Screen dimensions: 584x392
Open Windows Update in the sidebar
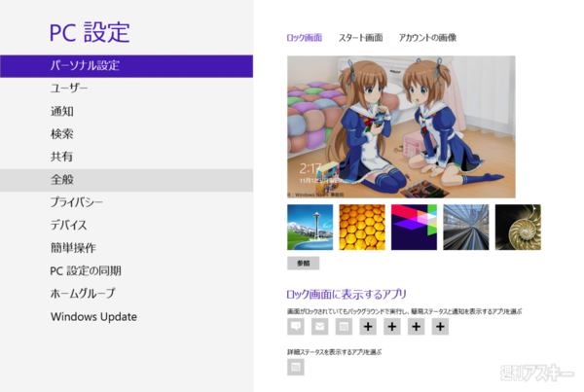127,317
